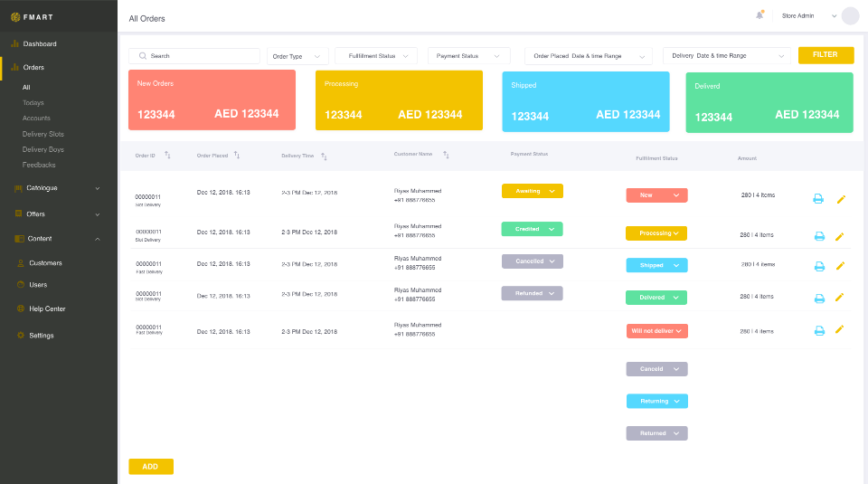Click the Store Admin profile avatar
Screen dimensions: 868x484
pyautogui.click(x=850, y=15)
